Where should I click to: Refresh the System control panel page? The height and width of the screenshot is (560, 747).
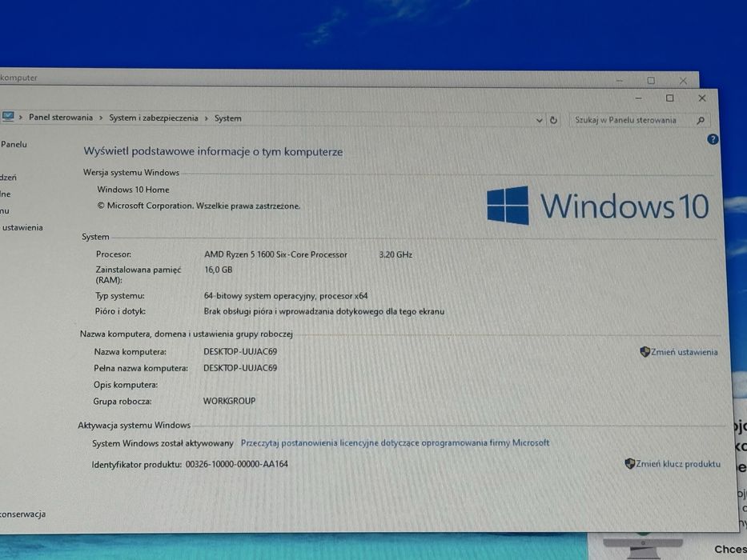pyautogui.click(x=553, y=121)
